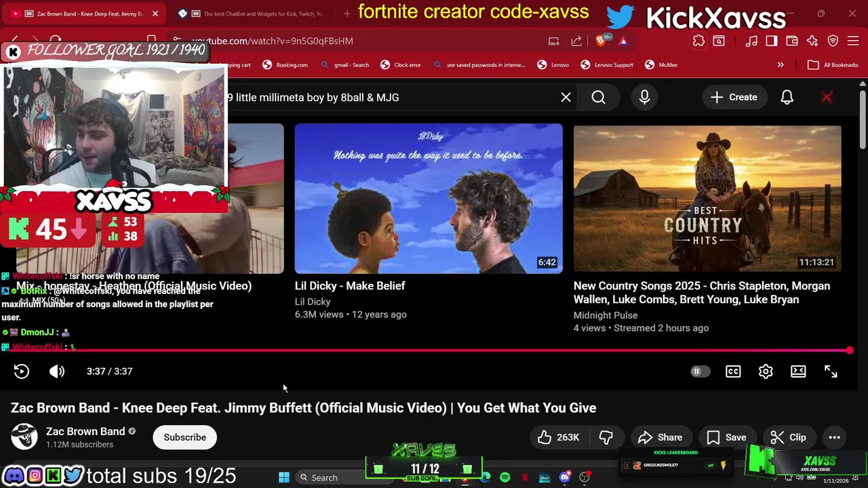Click the install app icon in address bar
Viewport: 868px width, 488px height.
coord(554,41)
